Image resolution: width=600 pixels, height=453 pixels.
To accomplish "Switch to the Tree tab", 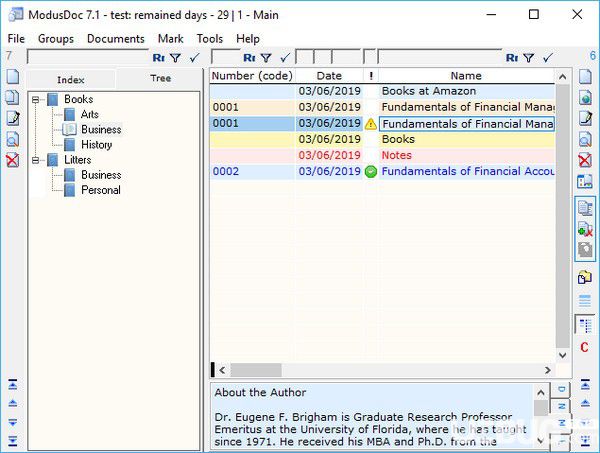I will coord(160,78).
